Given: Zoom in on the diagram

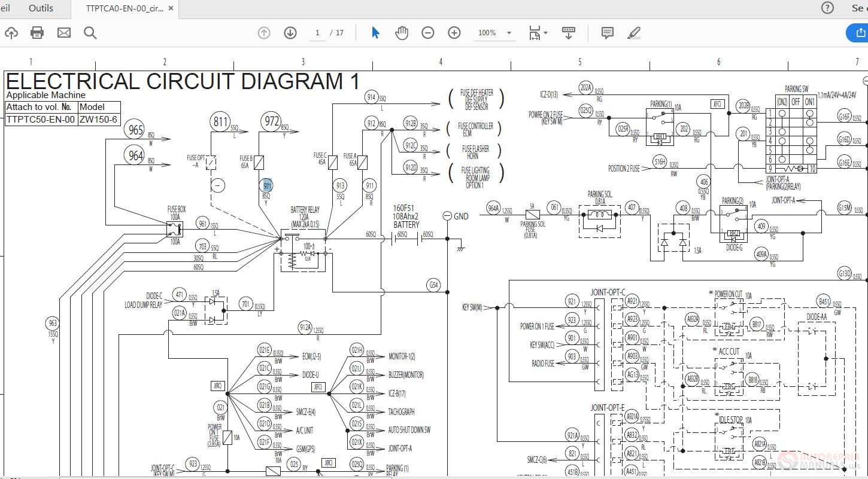Looking at the screenshot, I should click(x=454, y=33).
